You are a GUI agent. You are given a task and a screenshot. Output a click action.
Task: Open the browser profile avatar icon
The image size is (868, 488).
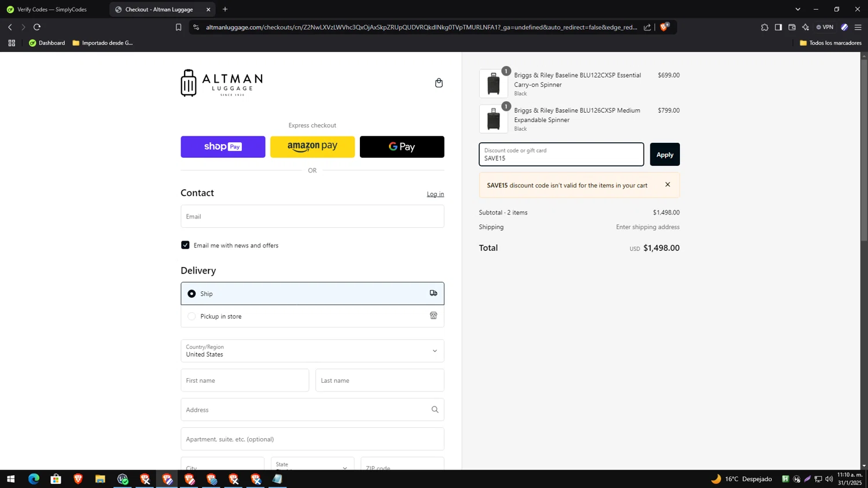point(844,27)
